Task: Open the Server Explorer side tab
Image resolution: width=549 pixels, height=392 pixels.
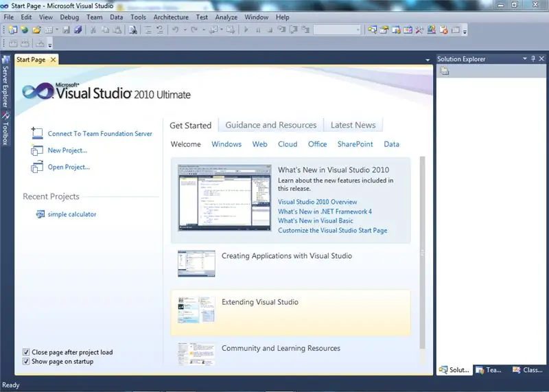Action: (x=5, y=82)
